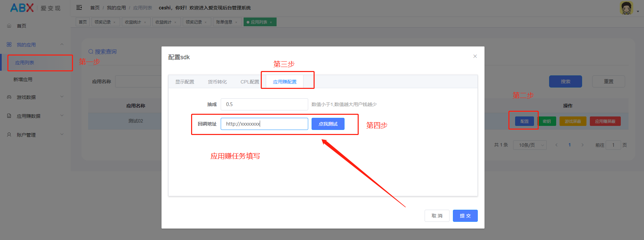Click the user avatar in top right
The width and height of the screenshot is (644, 240).
[626, 8]
